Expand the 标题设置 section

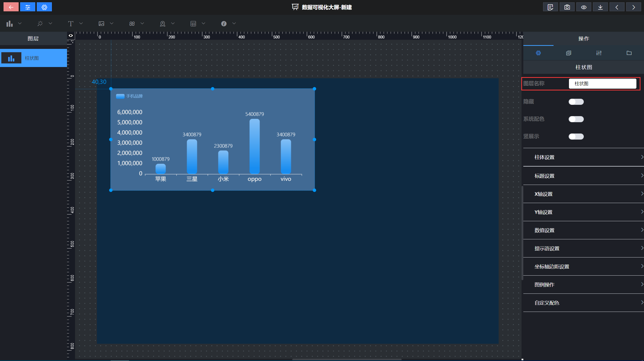click(584, 176)
